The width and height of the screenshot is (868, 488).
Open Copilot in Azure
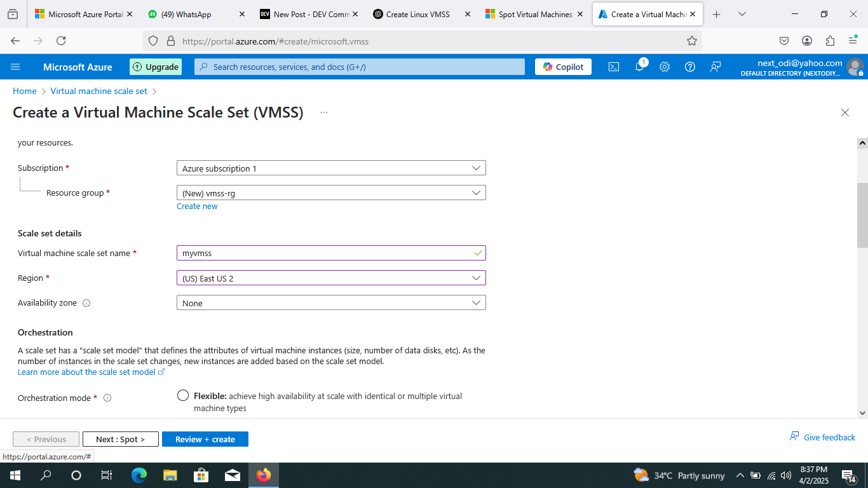pyautogui.click(x=563, y=67)
